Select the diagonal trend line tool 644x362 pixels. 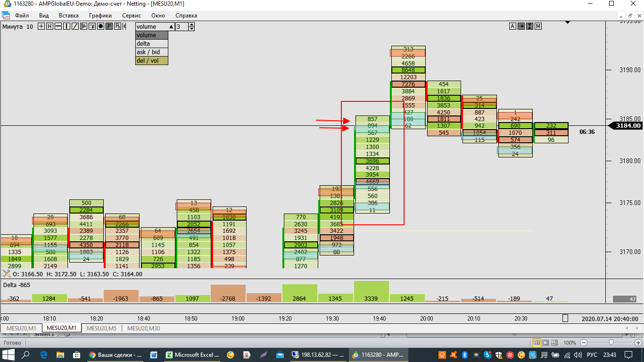point(75,26)
